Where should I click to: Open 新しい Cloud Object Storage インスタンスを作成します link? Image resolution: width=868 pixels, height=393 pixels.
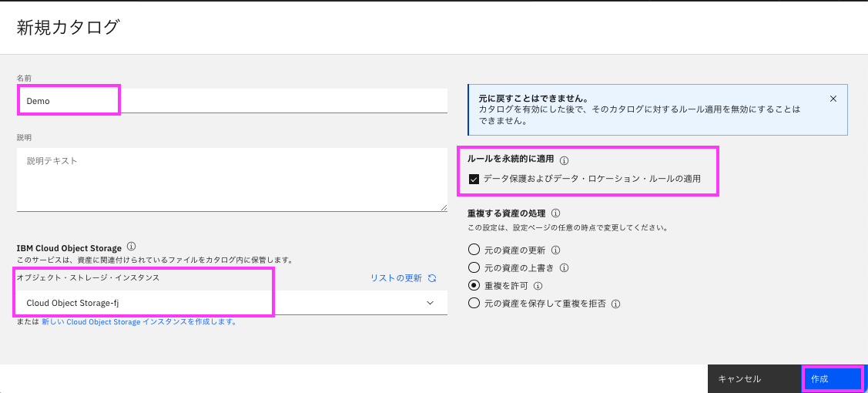[139, 321]
